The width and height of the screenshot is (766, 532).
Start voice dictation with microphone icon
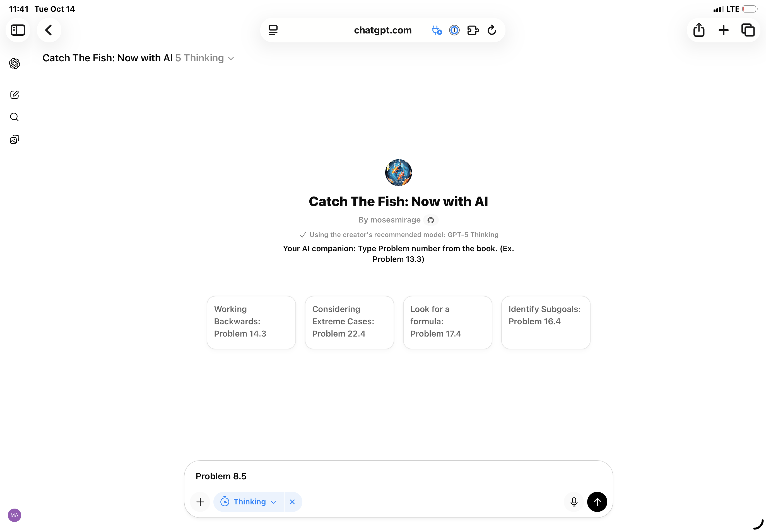[574, 502]
